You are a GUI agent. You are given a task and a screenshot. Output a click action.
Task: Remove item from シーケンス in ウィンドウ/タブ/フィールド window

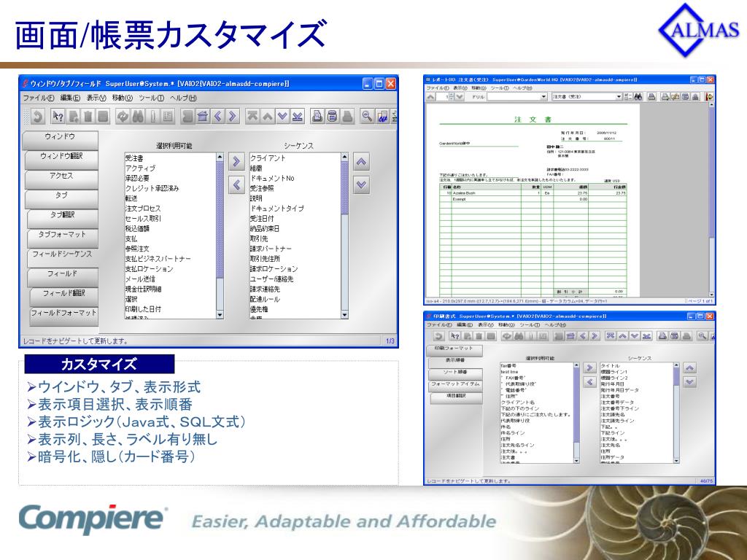(236, 184)
